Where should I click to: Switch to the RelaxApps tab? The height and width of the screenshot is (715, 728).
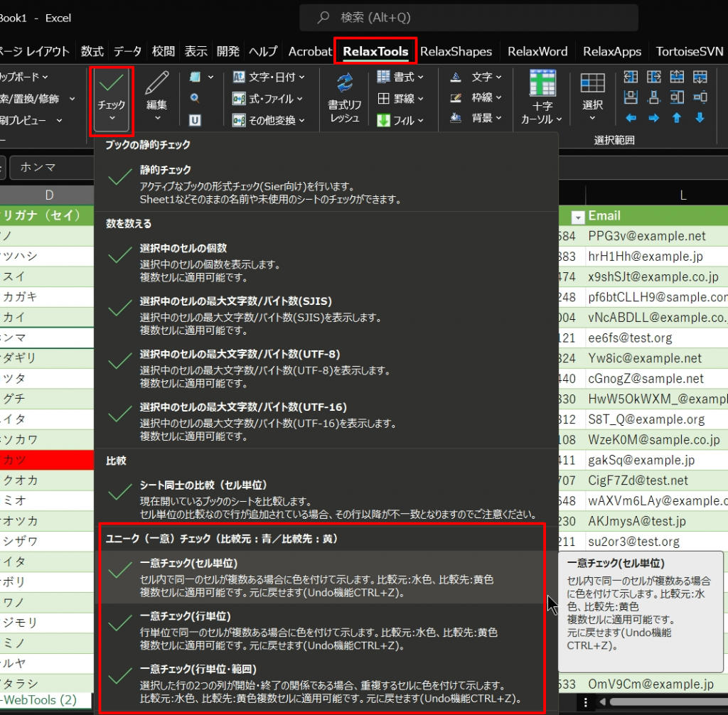[x=612, y=51]
